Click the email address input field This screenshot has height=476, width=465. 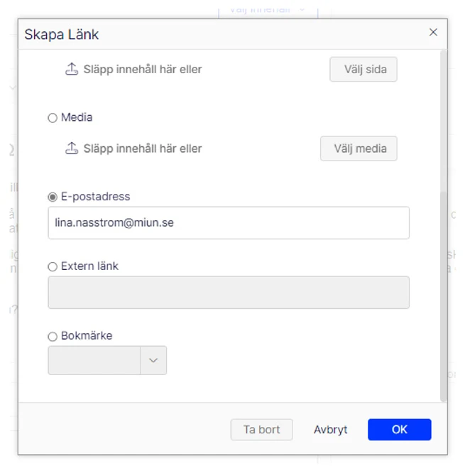(x=229, y=223)
